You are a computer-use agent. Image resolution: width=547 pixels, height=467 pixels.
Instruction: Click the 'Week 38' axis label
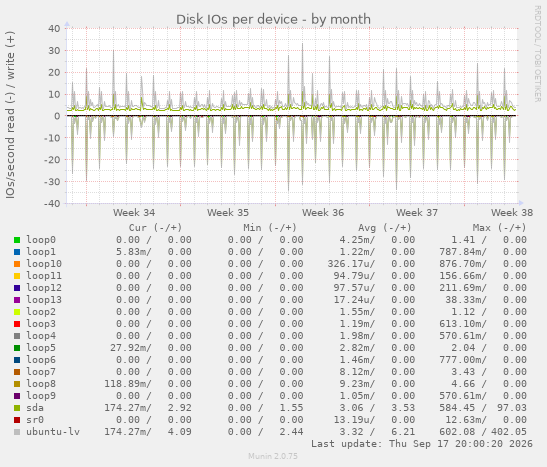[x=512, y=213]
